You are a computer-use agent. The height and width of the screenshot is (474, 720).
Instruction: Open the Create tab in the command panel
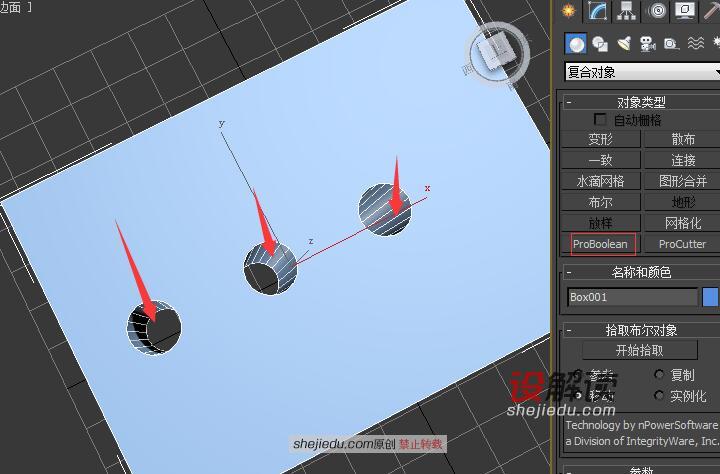click(569, 11)
